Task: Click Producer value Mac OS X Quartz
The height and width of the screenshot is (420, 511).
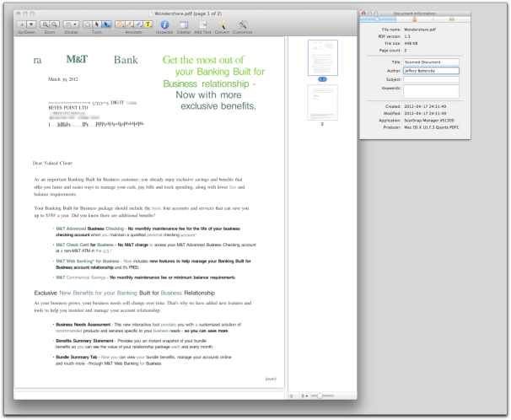Action: [432, 127]
